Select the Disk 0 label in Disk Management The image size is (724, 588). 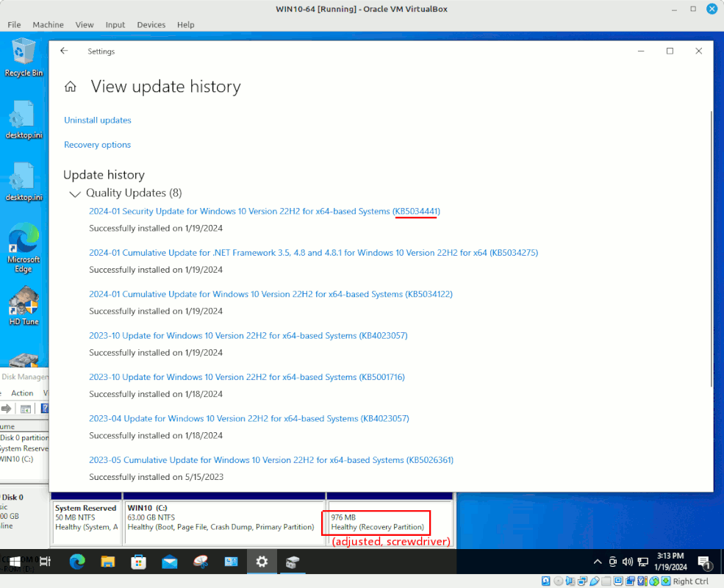[x=12, y=497]
